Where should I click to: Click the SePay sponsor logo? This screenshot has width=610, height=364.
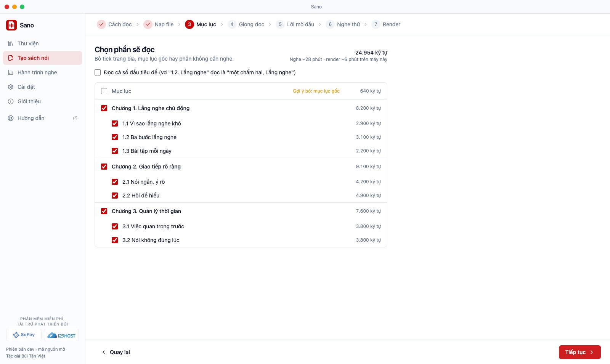coord(24,335)
